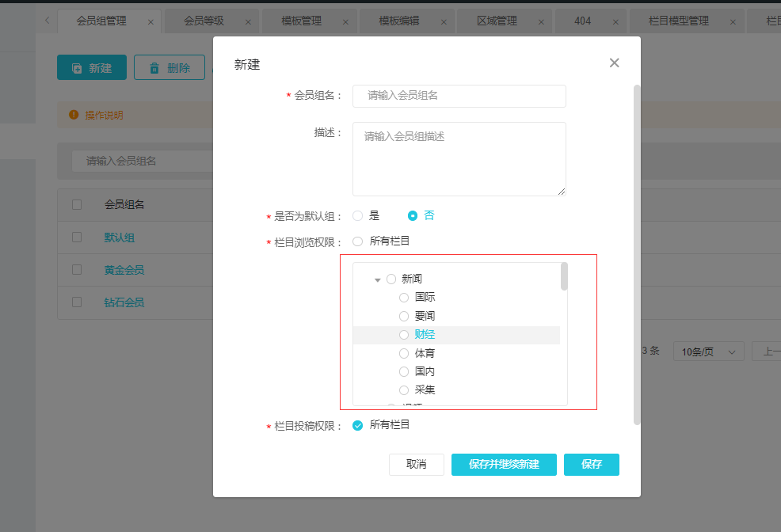
Task: Tick the 默认组 row checkbox
Action: point(77,237)
